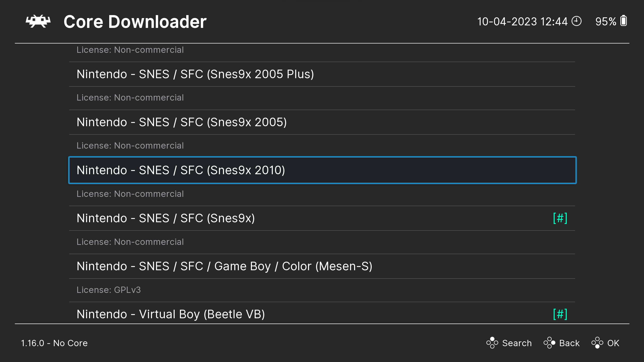Download the highlighted Snes9x 2010 core
644x362 pixels.
click(322, 170)
